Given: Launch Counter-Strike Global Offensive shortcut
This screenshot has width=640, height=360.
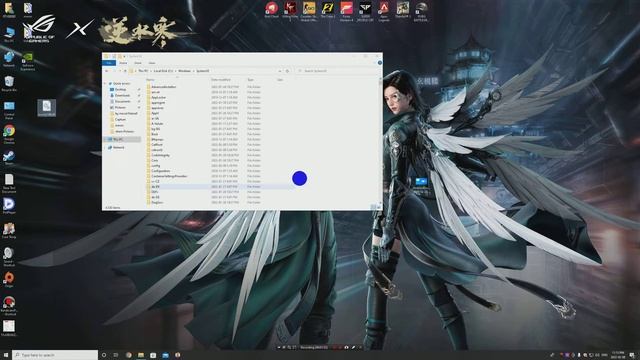Looking at the screenshot, I should tap(309, 11).
